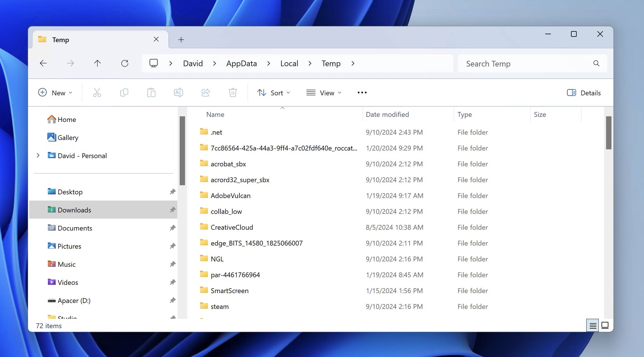Click Local breadcrumb in address bar

click(289, 63)
